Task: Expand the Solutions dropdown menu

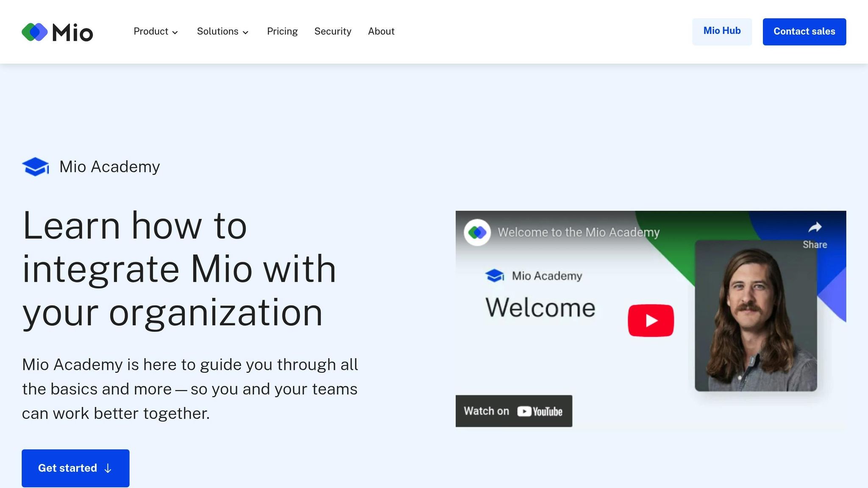Action: (x=223, y=31)
